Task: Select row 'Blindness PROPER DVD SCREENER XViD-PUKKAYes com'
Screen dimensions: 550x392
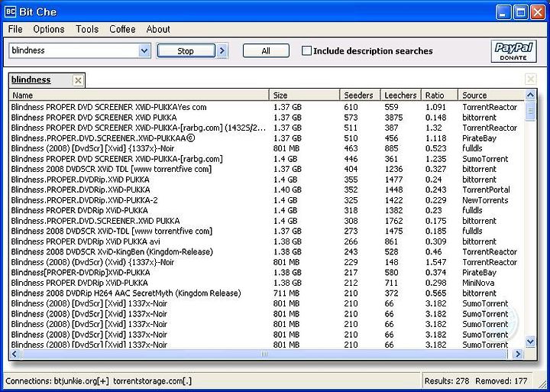Action: coord(267,107)
